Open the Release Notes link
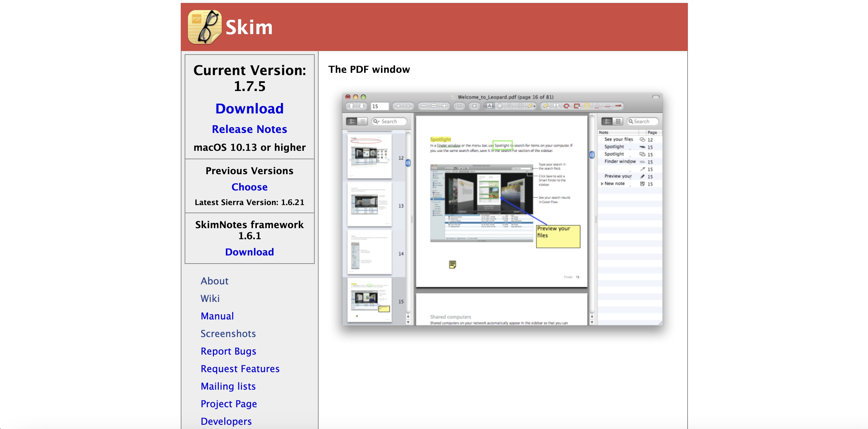868x429 pixels. 249,129
